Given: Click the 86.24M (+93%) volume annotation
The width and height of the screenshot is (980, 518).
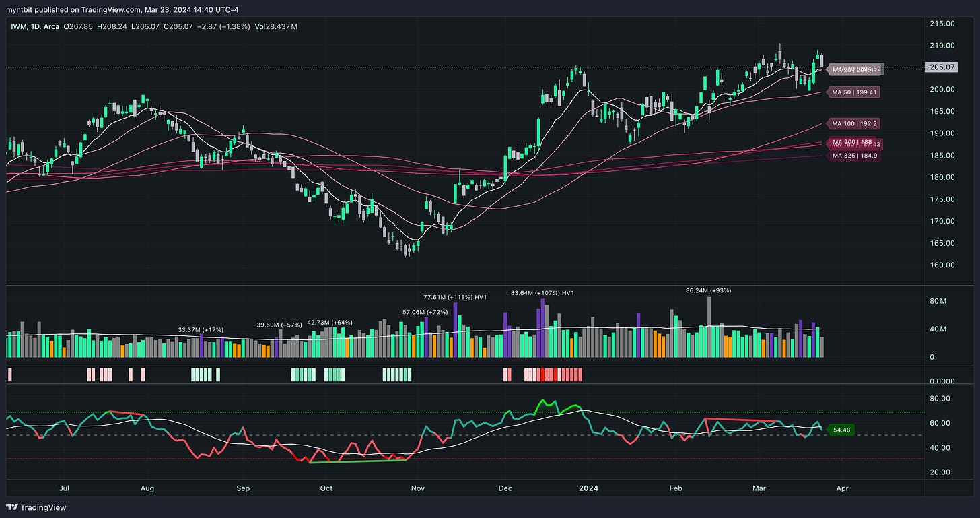Looking at the screenshot, I should tap(708, 290).
